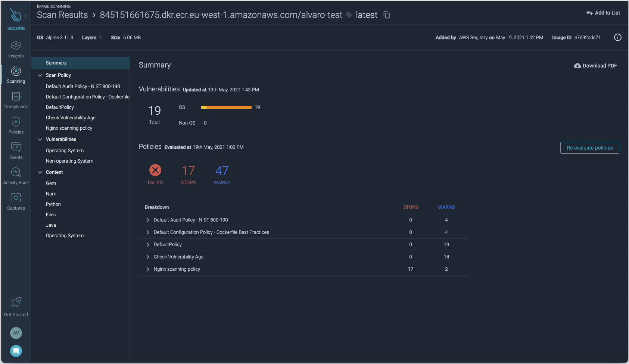629x364 pixels.
Task: Collapse the Scan Policy section
Action: [40, 75]
